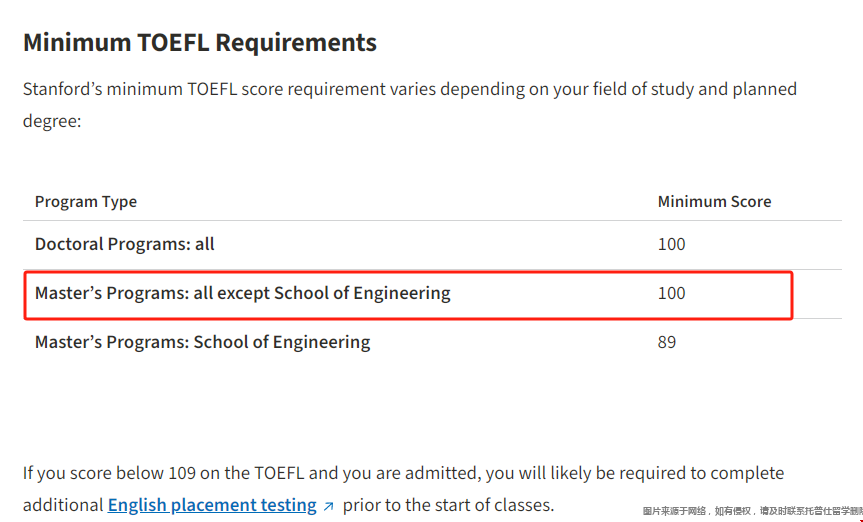The width and height of the screenshot is (863, 522).
Task: Select the Program Type column header
Action: (86, 201)
